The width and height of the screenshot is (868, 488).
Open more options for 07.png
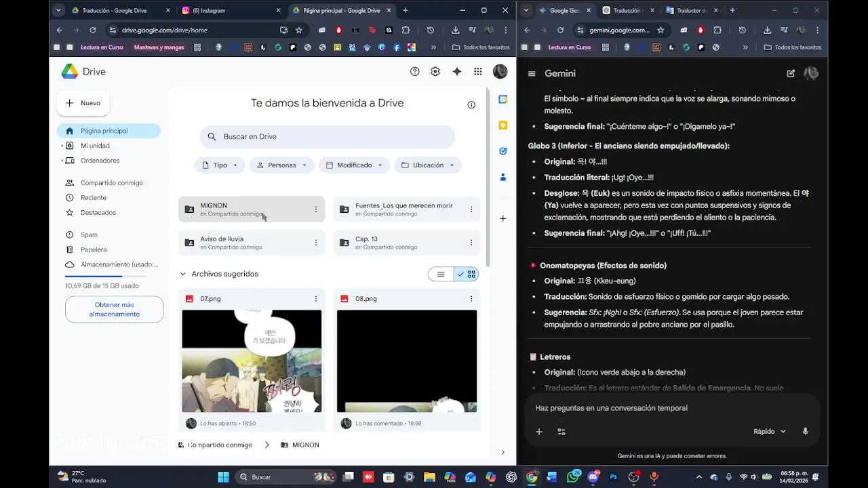(x=316, y=299)
